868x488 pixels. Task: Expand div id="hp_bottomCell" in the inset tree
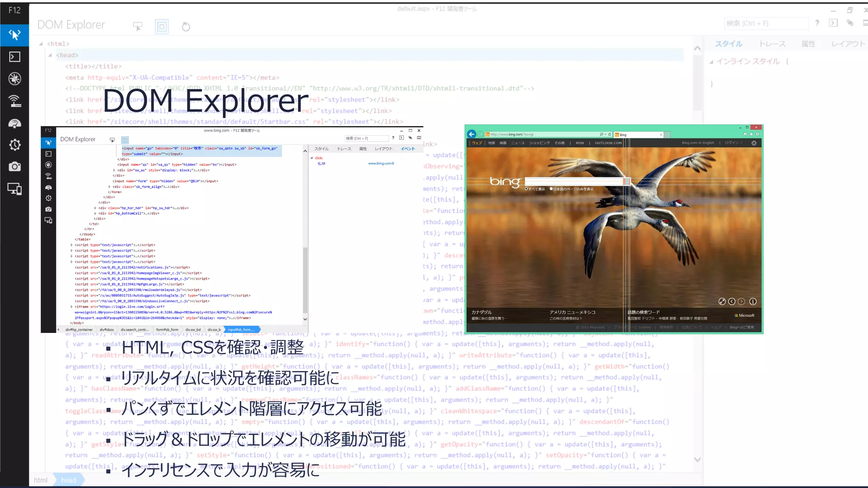95,213
